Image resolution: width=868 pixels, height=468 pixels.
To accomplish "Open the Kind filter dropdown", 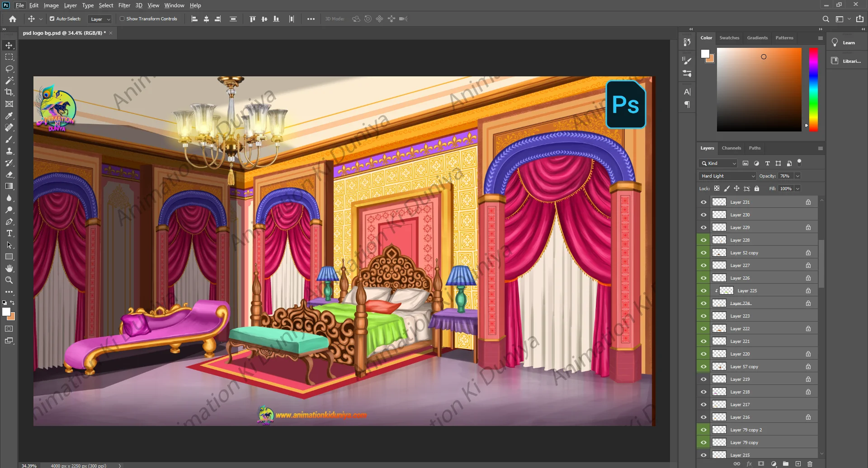I will (x=718, y=164).
